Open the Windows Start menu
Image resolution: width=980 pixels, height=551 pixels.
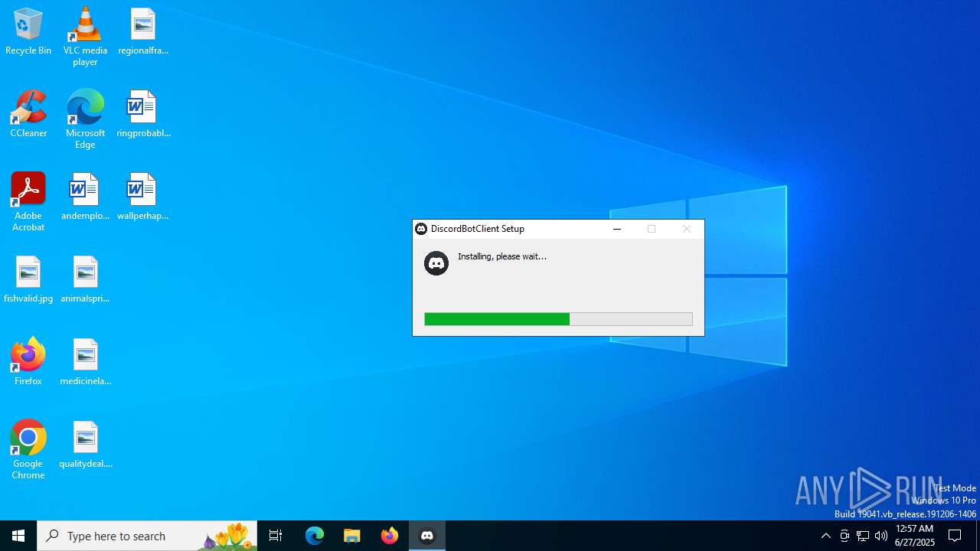click(18, 536)
